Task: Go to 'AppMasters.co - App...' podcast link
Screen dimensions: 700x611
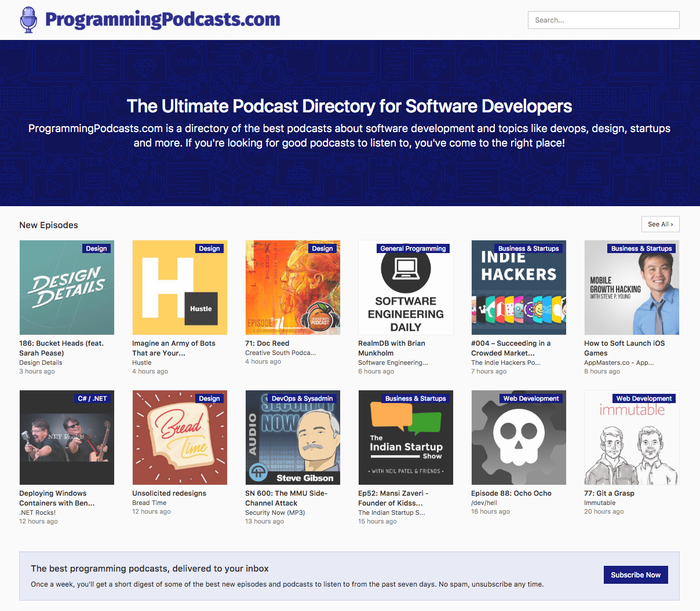Action: (619, 363)
